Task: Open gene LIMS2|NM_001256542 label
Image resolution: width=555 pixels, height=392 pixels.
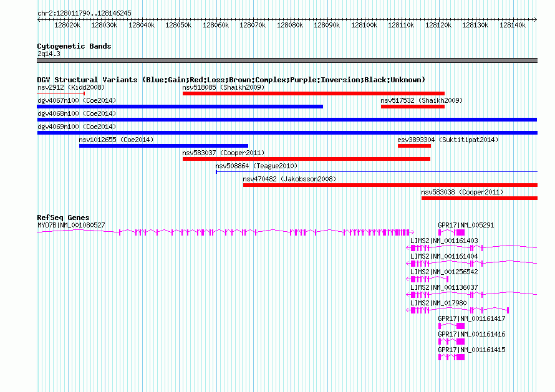Action: tap(444, 272)
